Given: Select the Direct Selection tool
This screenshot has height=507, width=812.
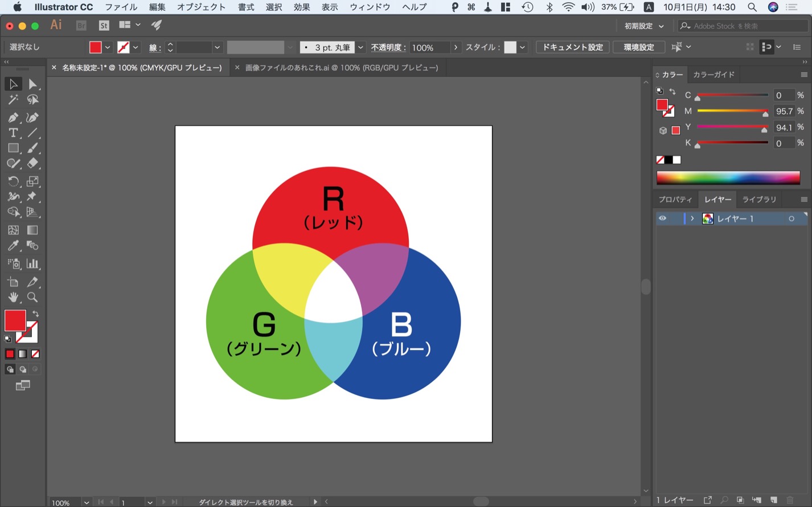Looking at the screenshot, I should tap(32, 84).
